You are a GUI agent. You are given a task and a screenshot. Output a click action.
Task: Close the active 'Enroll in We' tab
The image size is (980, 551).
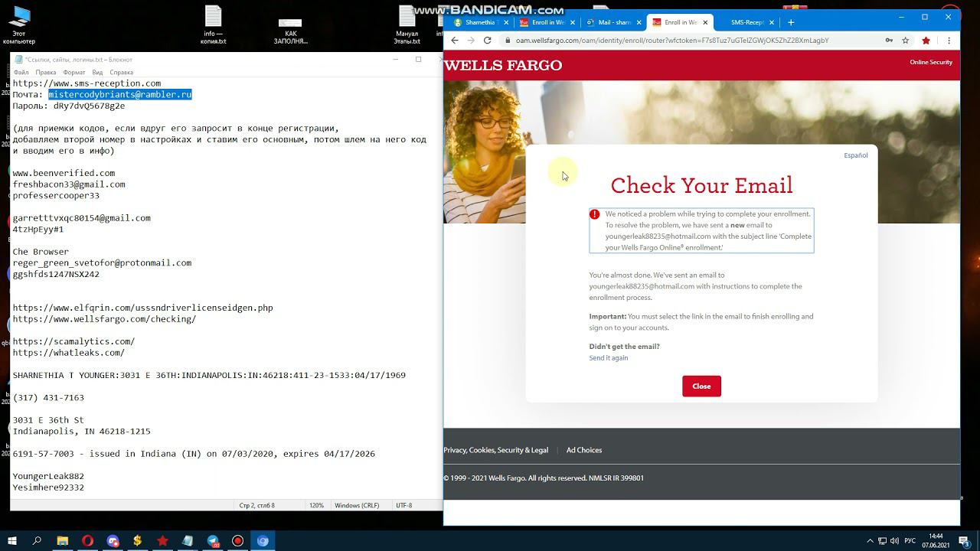704,22
